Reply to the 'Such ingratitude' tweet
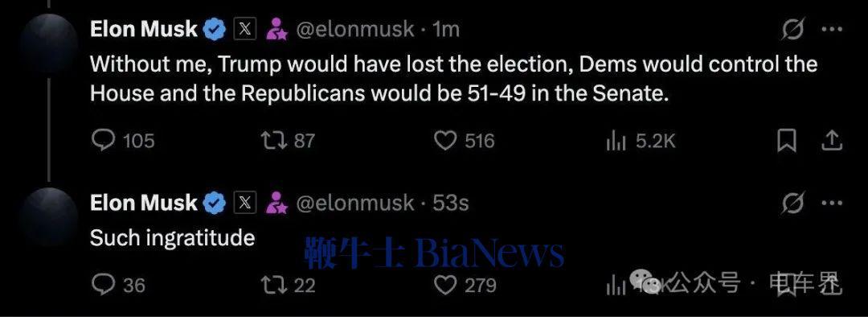 click(102, 285)
